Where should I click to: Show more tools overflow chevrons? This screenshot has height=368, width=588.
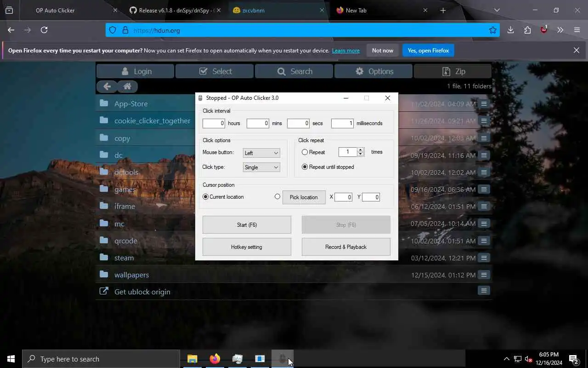[560, 30]
